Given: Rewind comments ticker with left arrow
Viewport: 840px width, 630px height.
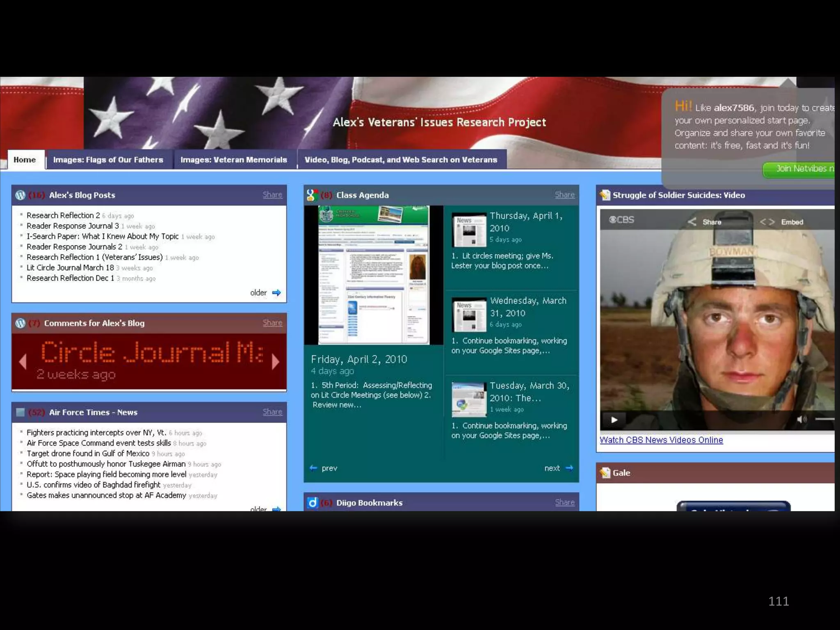Looking at the screenshot, I should [23, 361].
